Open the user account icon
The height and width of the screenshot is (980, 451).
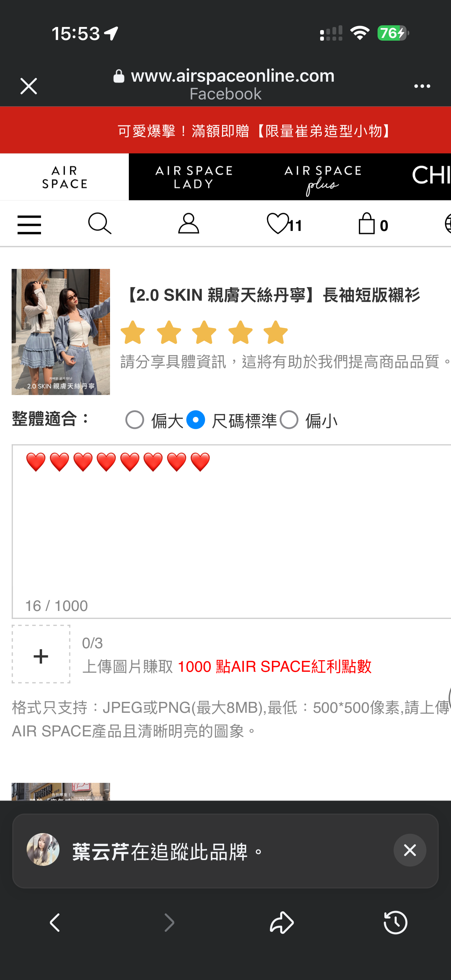click(189, 223)
